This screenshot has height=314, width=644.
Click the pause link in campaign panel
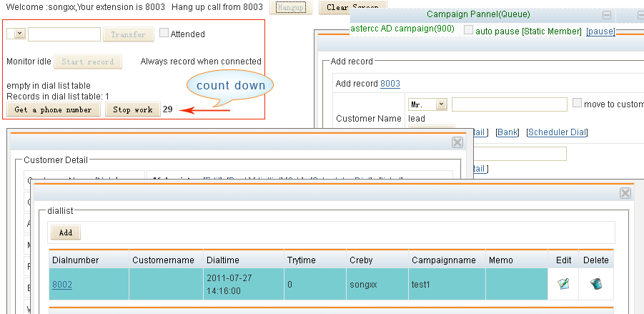[x=600, y=31]
